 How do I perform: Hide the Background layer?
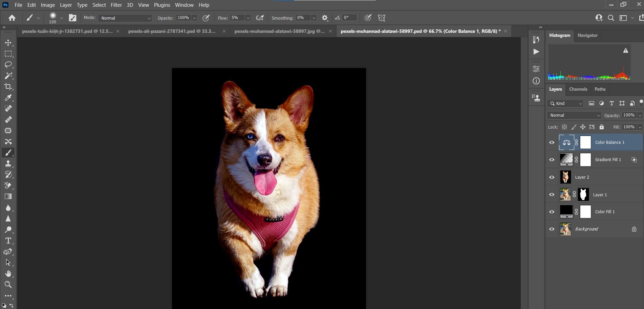click(552, 229)
